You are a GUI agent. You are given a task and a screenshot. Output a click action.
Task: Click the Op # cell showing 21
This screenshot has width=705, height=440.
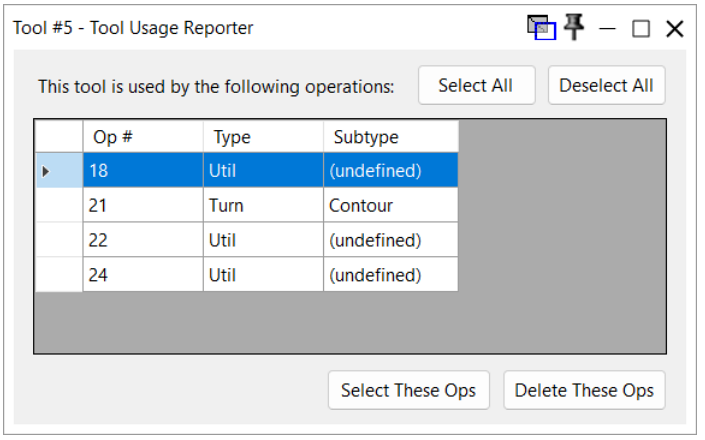click(143, 205)
